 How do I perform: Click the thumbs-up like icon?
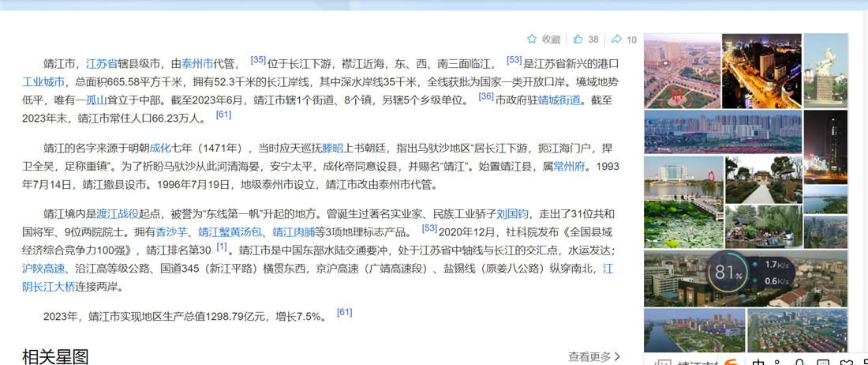coord(578,39)
